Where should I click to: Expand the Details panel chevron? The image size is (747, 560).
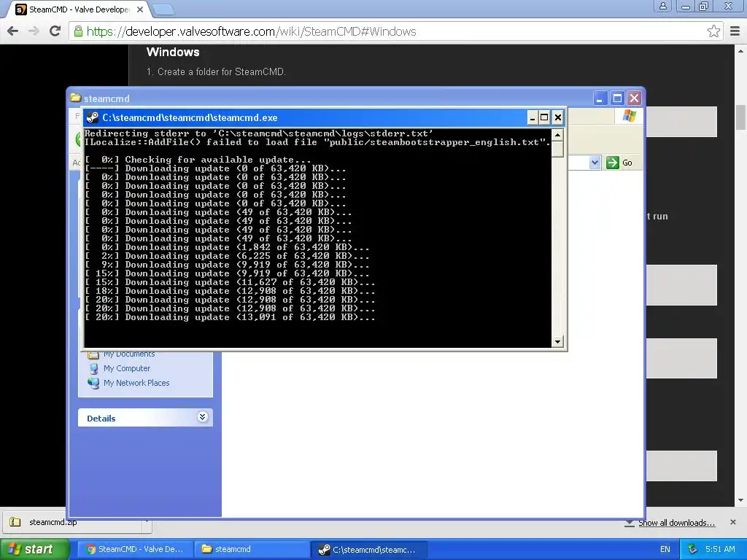[202, 417]
